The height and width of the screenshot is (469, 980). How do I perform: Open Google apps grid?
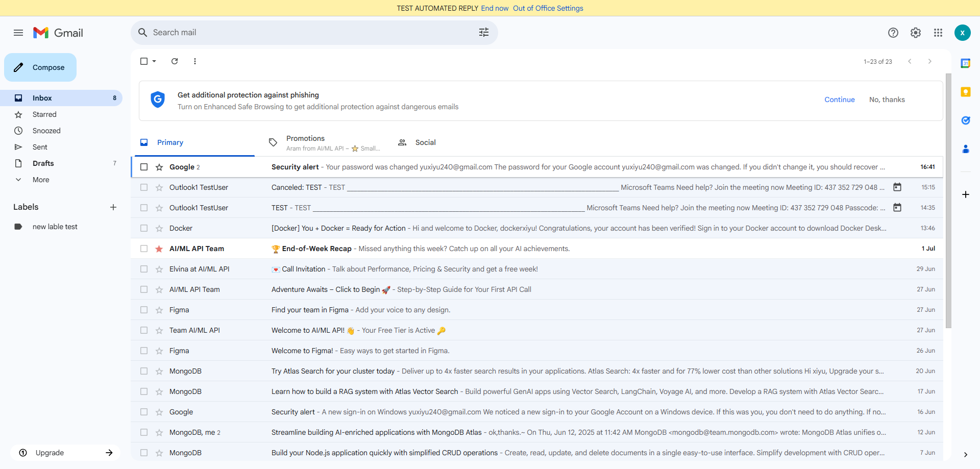938,33
